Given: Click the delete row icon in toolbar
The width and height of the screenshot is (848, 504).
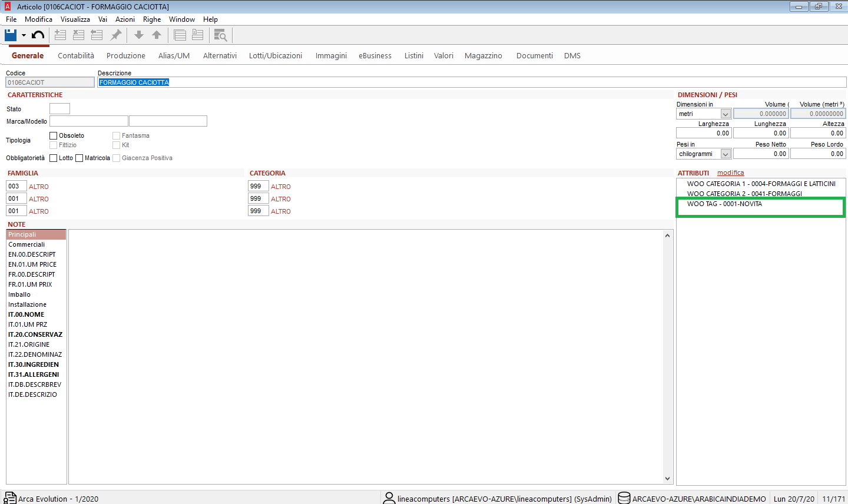Looking at the screenshot, I should pos(78,35).
